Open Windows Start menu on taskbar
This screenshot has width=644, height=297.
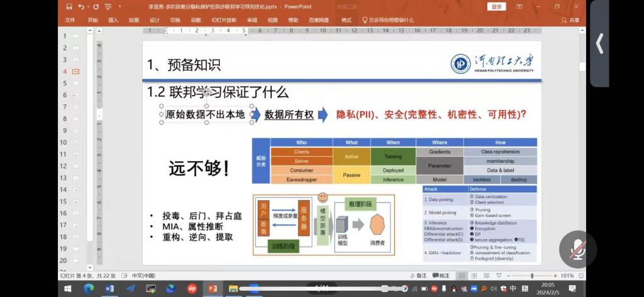click(69, 289)
